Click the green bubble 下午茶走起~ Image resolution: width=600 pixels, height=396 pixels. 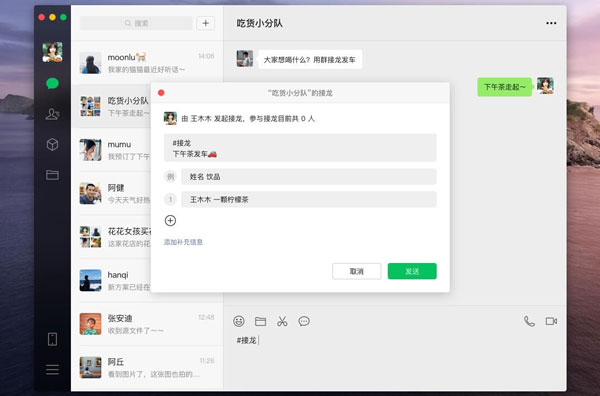(x=505, y=87)
